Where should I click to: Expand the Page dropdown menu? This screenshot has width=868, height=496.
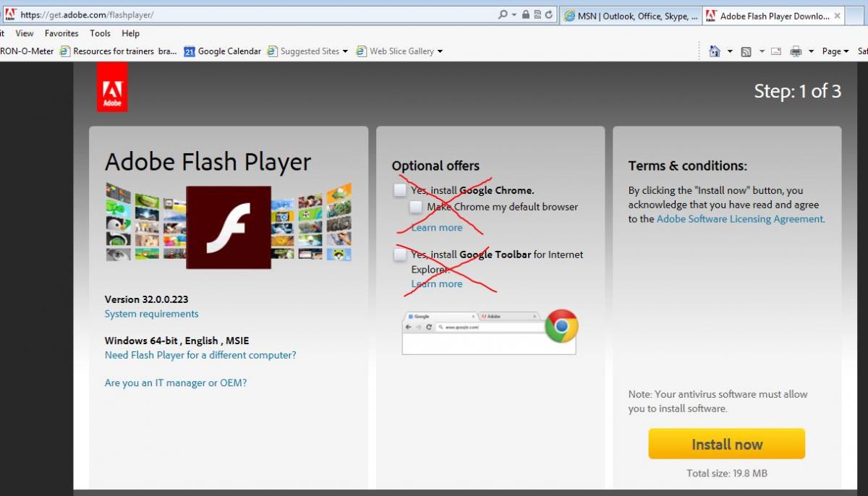point(835,51)
